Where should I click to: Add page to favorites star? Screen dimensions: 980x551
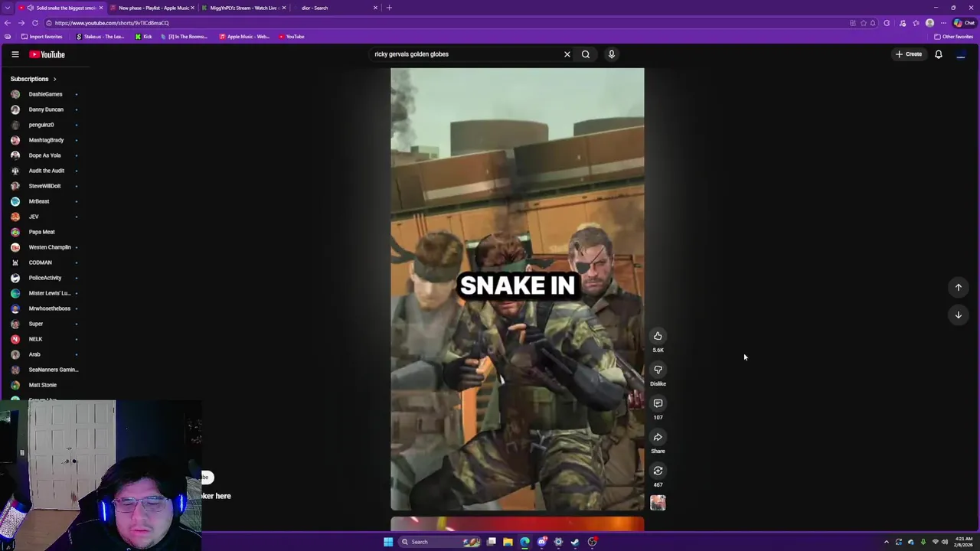tap(864, 23)
